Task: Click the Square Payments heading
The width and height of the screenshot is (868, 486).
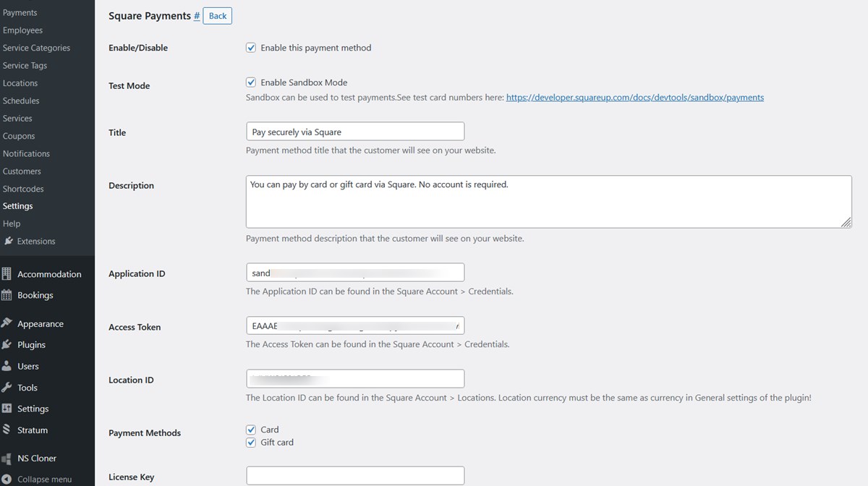Action: coord(150,16)
